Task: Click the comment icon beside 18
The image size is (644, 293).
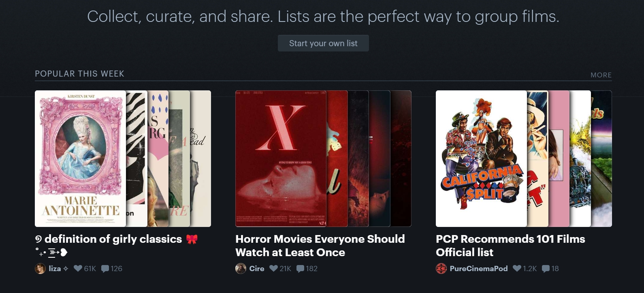Action: coord(546,269)
